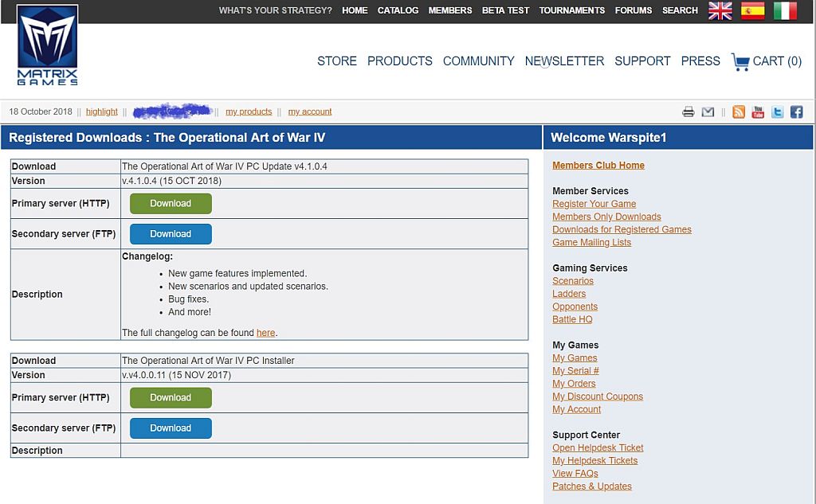The width and height of the screenshot is (816, 504).
Task: Open Open Helpdesk Ticket link
Action: (598, 447)
